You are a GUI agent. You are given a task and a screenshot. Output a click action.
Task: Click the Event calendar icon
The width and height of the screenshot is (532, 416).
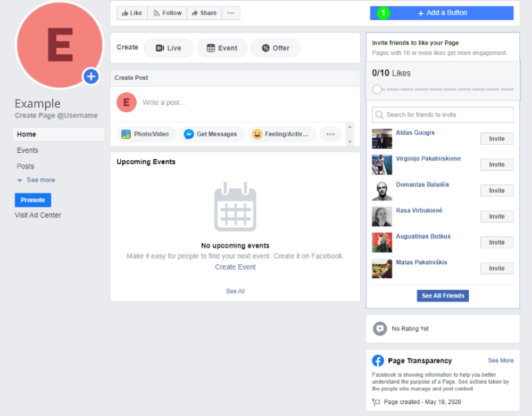click(x=210, y=48)
